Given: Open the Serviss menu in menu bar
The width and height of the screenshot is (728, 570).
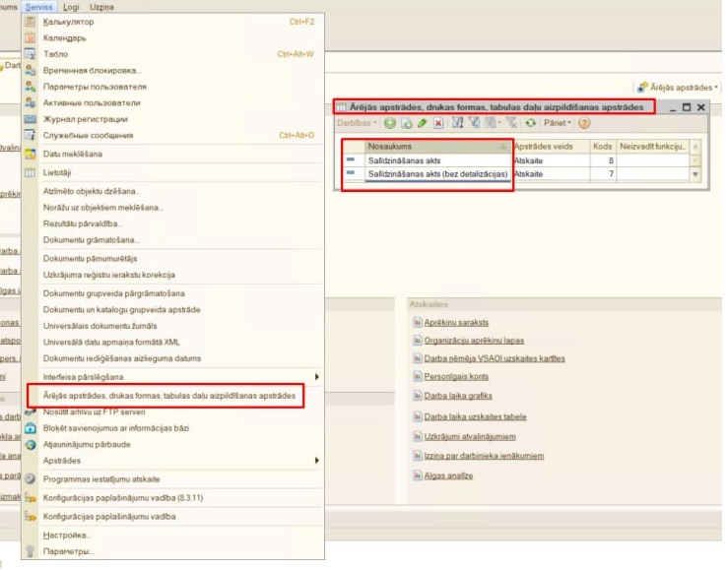Looking at the screenshot, I should click(x=39, y=7).
